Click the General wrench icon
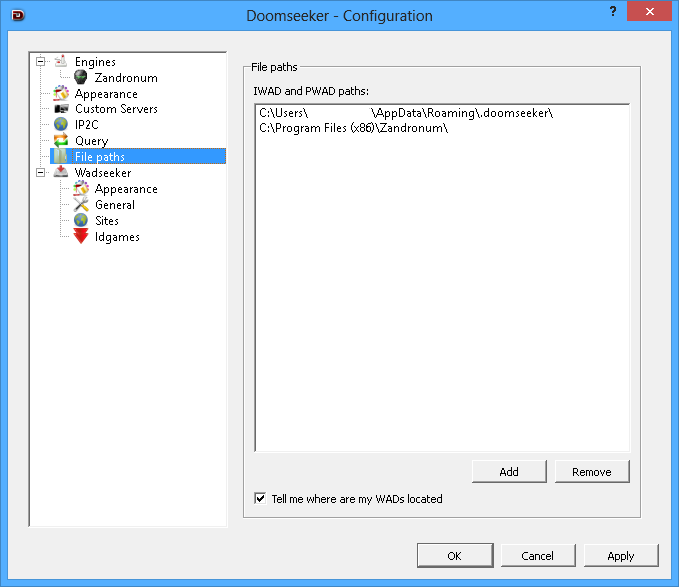Viewport: 679px width, 587px height. coord(81,204)
